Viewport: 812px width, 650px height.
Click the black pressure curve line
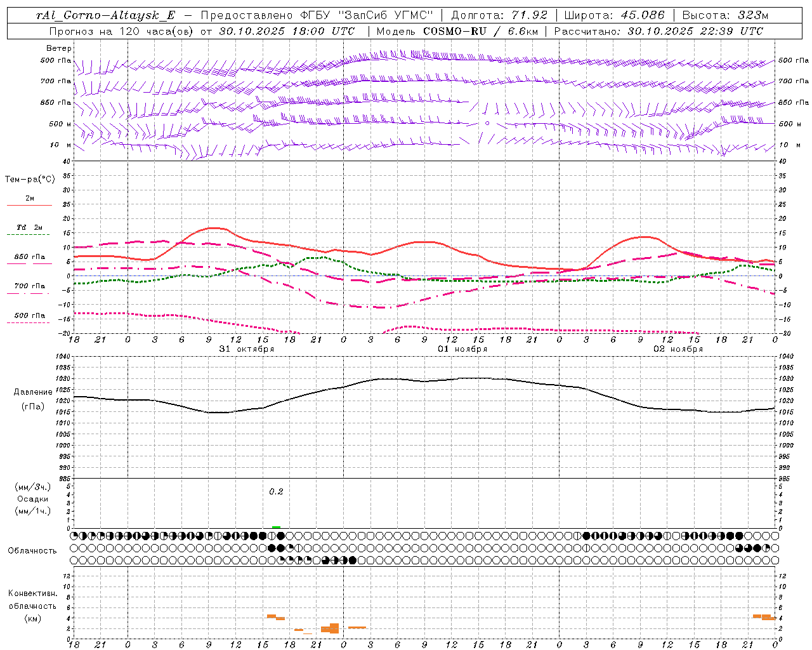coord(424,381)
